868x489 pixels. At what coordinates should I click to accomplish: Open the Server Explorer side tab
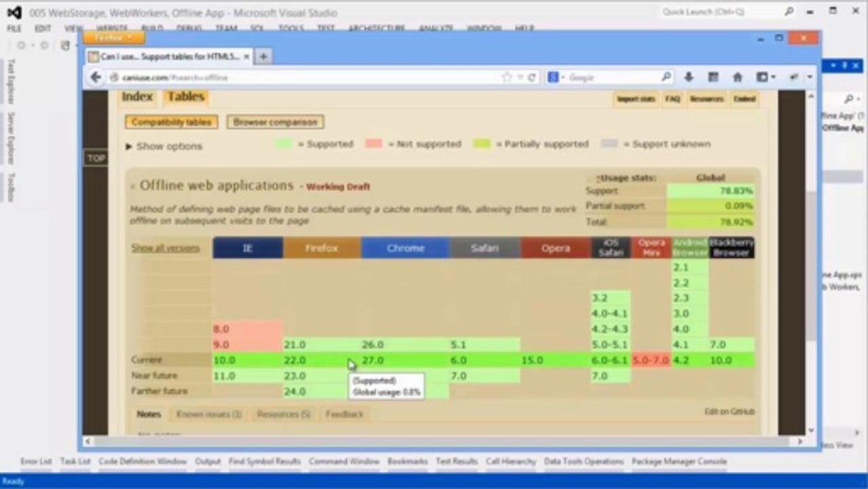coord(12,138)
